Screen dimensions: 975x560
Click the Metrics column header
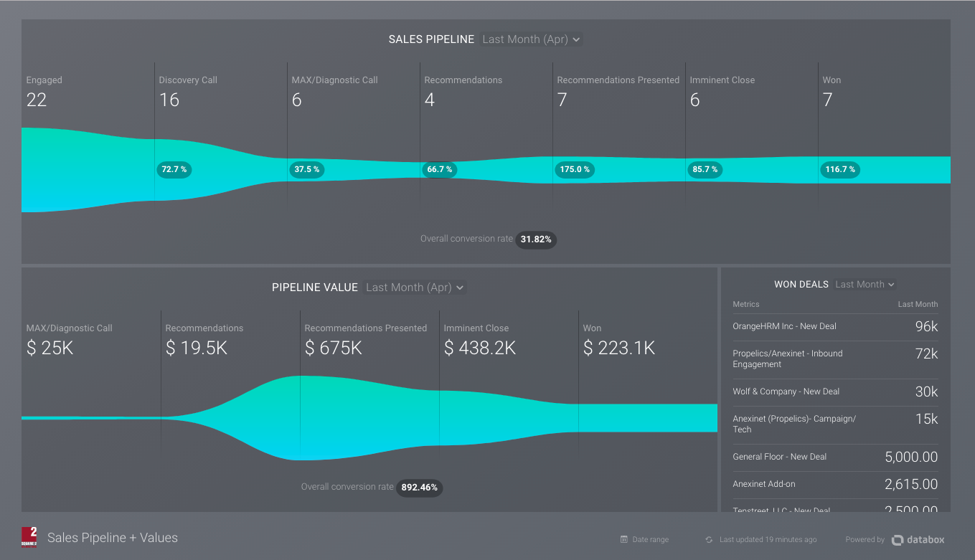746,304
